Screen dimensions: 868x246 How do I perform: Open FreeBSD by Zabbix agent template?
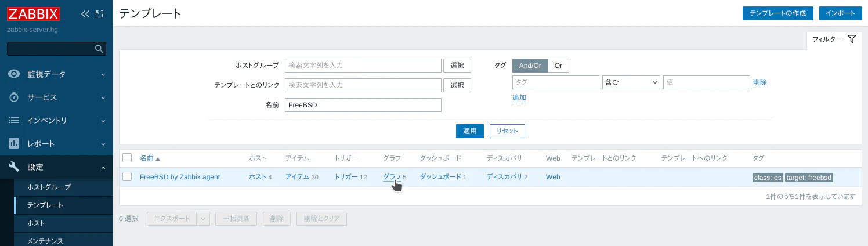180,177
